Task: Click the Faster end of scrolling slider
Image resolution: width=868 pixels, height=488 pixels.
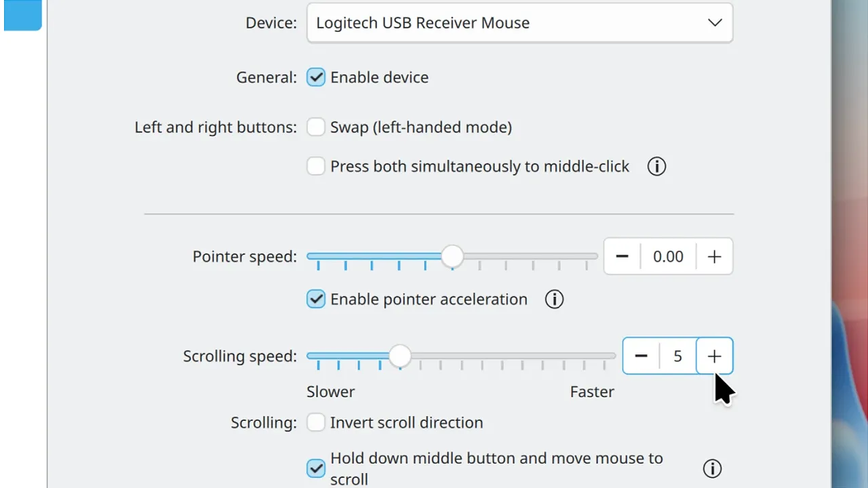Action: 592,392
